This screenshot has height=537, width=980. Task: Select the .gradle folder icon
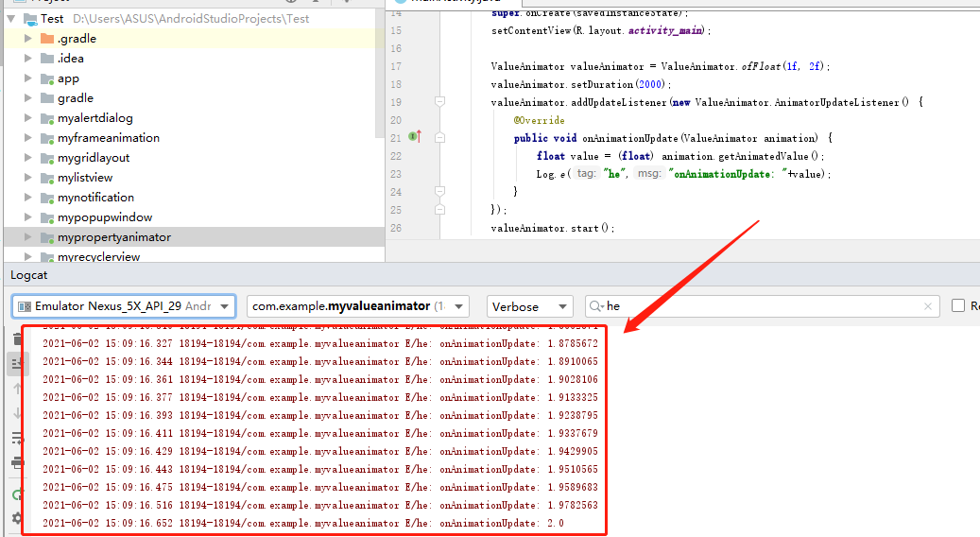47,39
